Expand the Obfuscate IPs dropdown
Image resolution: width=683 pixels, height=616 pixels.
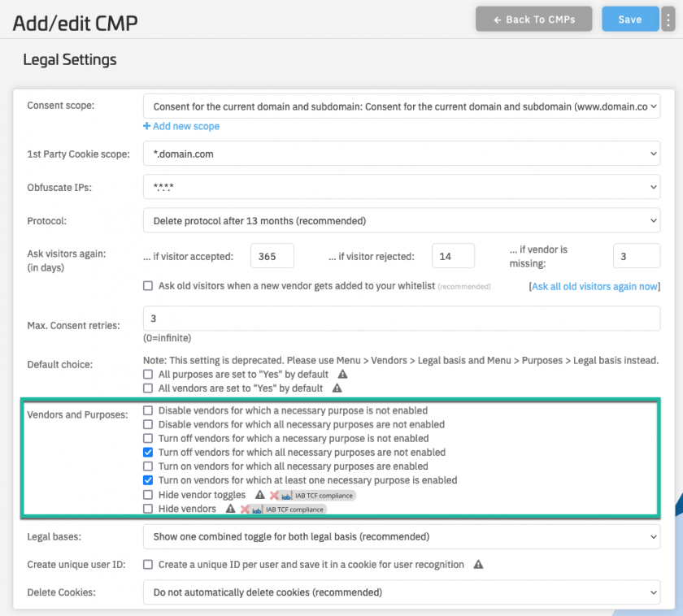(x=402, y=187)
